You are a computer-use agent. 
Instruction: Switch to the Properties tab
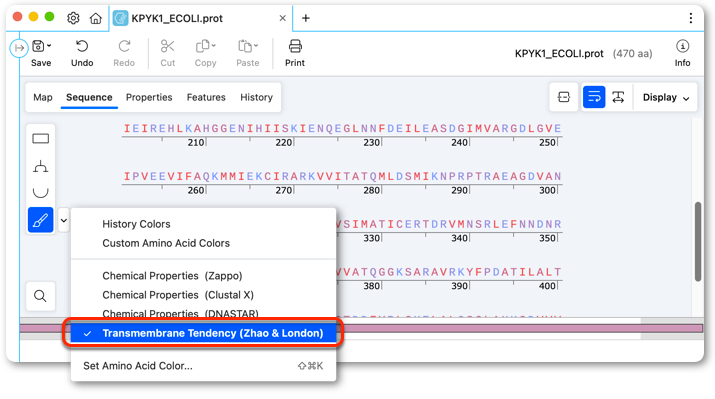coord(149,98)
